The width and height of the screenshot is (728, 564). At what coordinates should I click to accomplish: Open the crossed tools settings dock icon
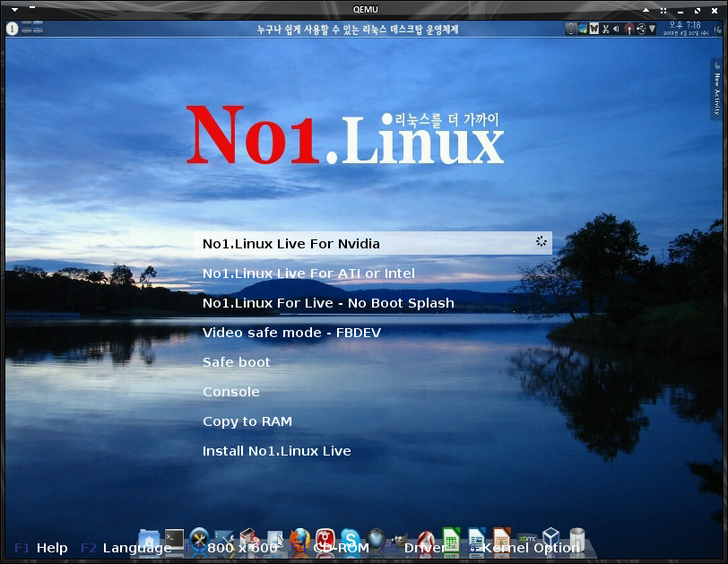[200, 540]
